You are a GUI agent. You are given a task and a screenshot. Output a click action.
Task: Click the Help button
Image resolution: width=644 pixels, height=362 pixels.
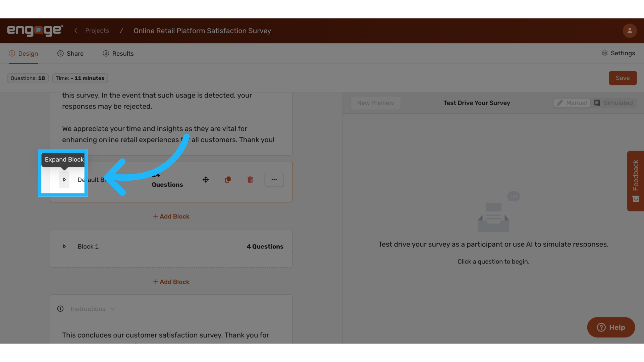pos(611,327)
